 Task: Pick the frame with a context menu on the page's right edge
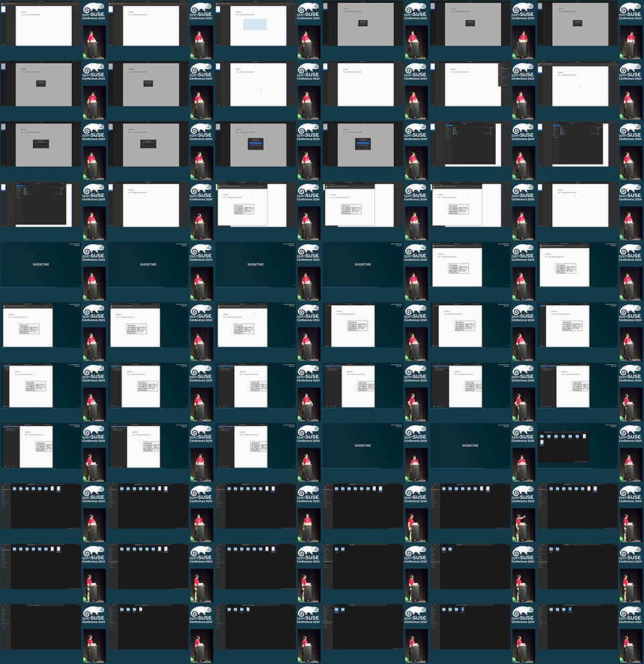tap(482, 91)
